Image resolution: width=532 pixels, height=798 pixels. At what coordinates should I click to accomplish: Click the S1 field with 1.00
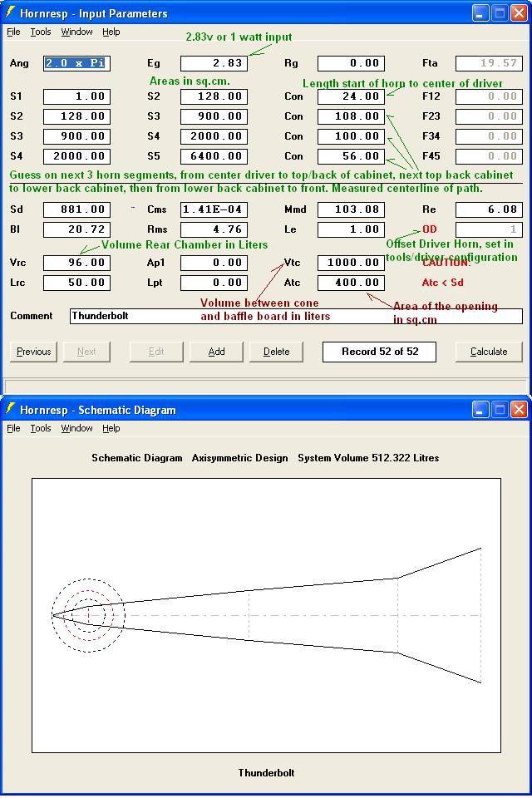76,96
